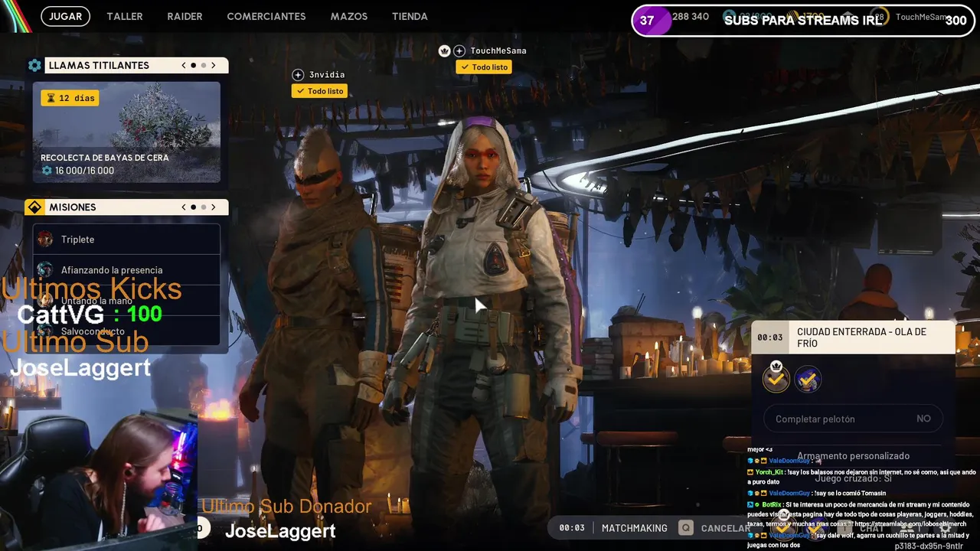The image size is (980, 551).
Task: Click the Llamas Titilantes gear icon
Action: [34, 65]
